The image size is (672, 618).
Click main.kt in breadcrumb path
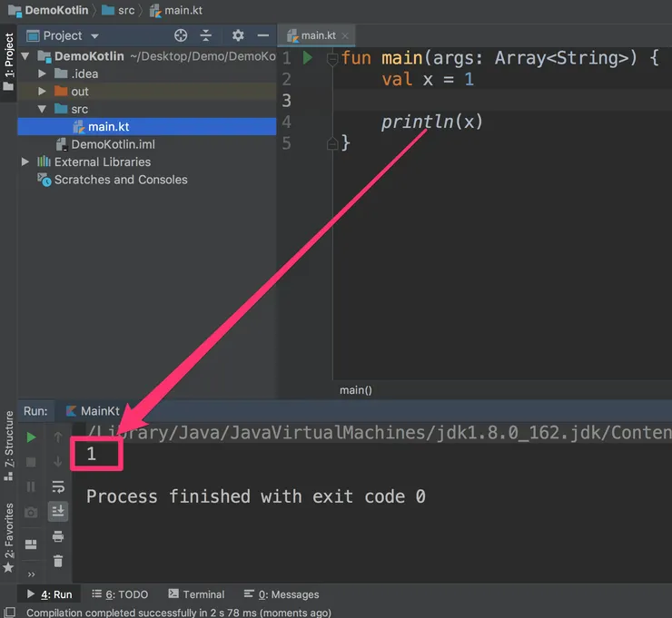pyautogui.click(x=176, y=10)
